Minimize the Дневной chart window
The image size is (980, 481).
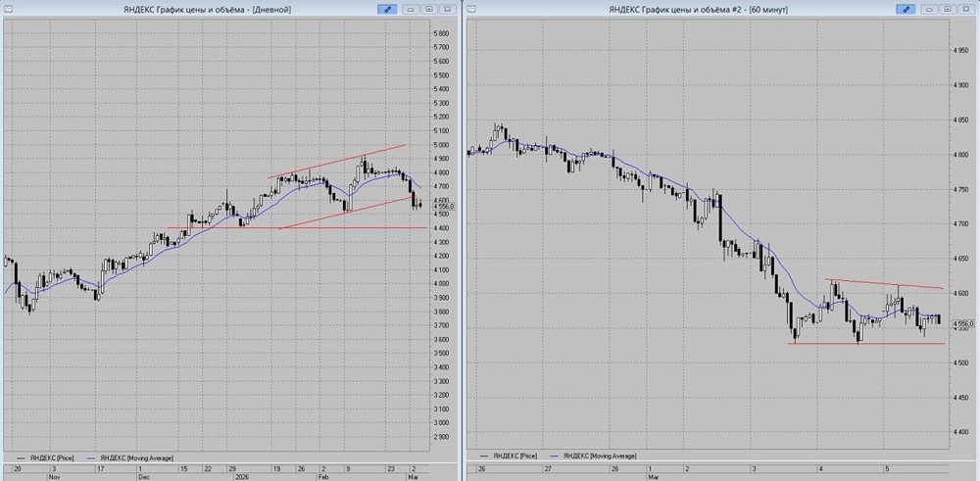pos(411,10)
